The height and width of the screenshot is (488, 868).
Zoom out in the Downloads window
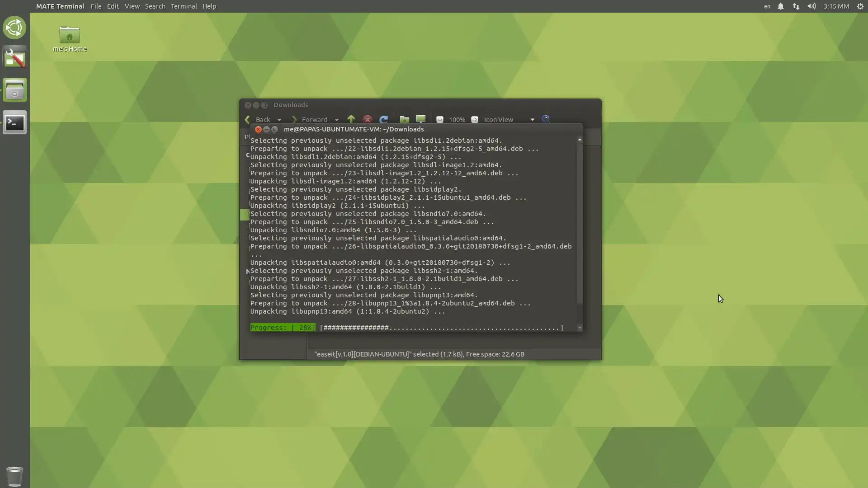point(439,120)
